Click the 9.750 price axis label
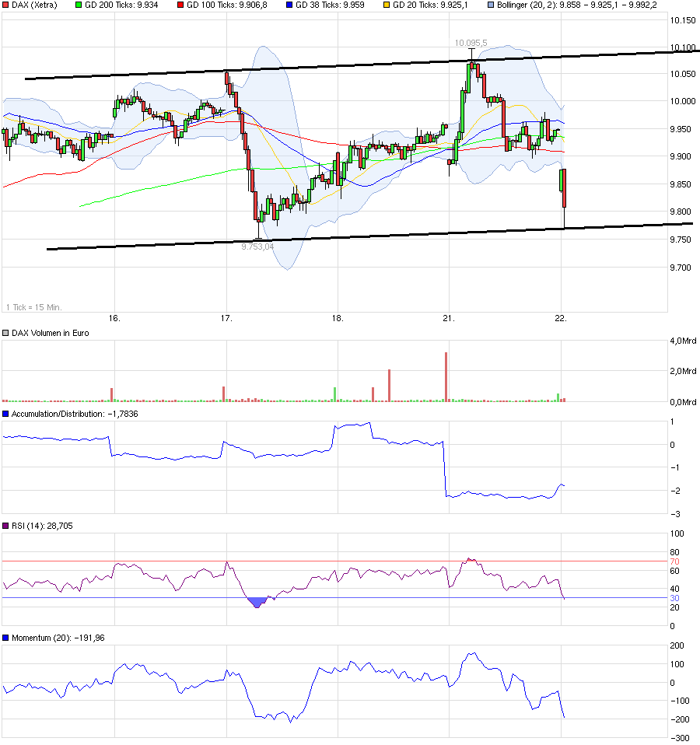The width and height of the screenshot is (700, 745). (681, 240)
